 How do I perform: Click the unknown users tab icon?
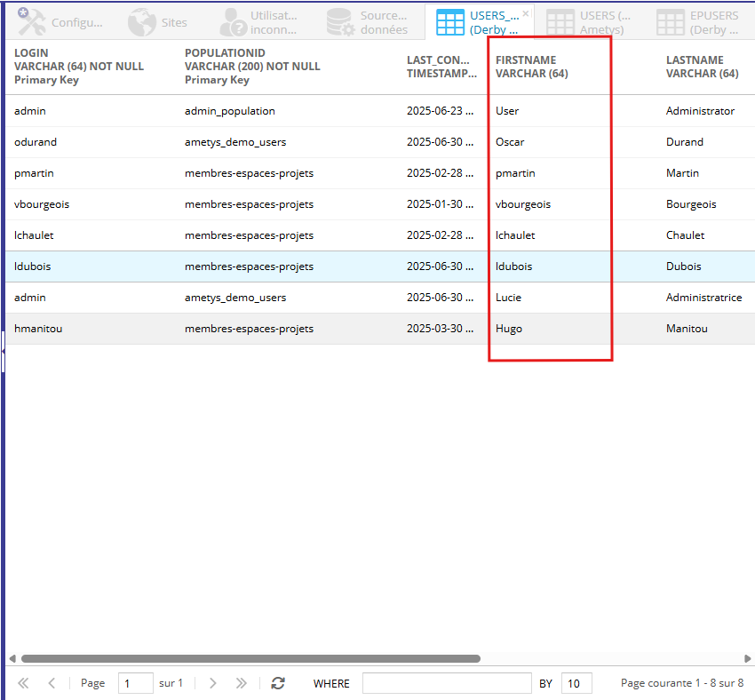click(x=234, y=21)
